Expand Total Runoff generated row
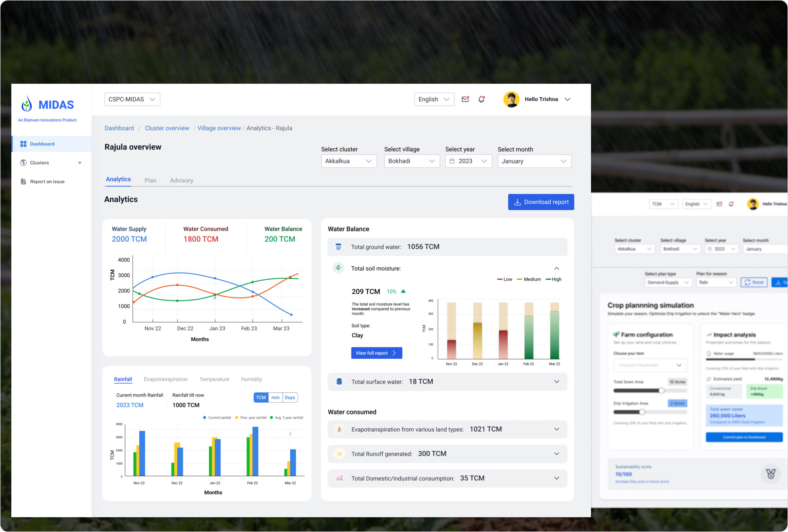Viewport: 788px width, 532px height. click(557, 454)
